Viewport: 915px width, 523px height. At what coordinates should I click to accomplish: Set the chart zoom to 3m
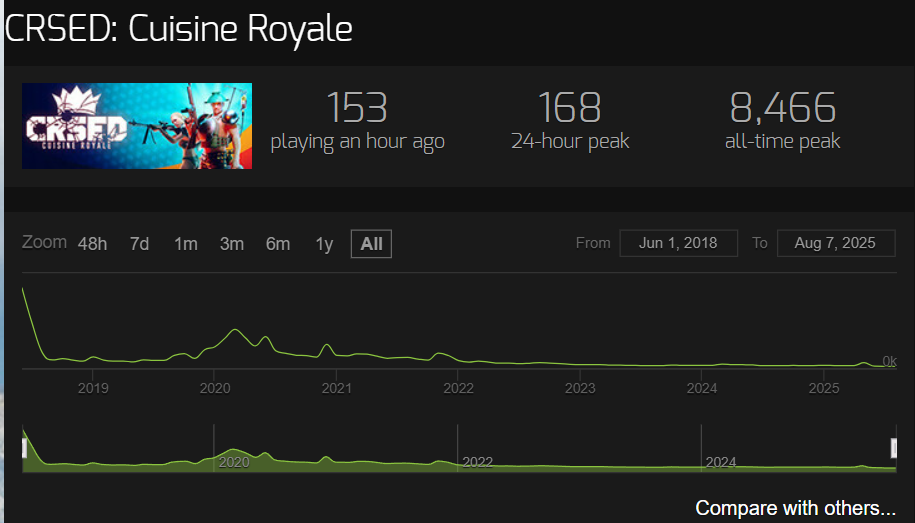(232, 244)
